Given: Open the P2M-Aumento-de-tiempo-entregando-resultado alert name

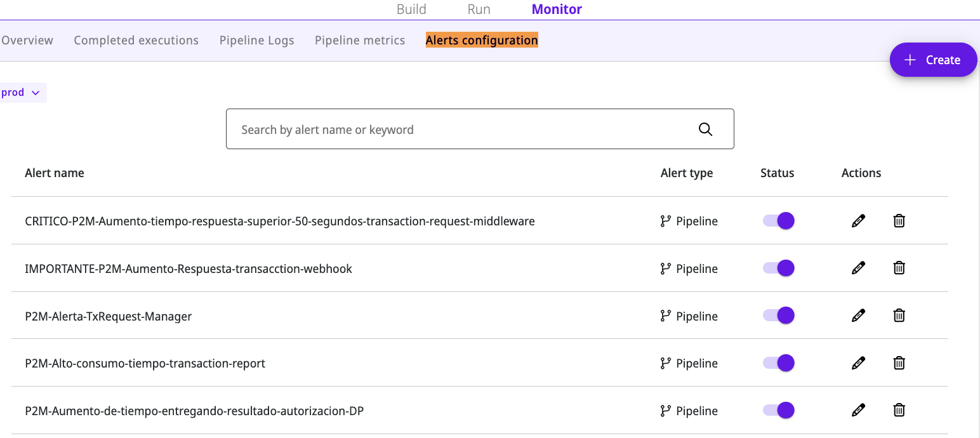Looking at the screenshot, I should [194, 411].
